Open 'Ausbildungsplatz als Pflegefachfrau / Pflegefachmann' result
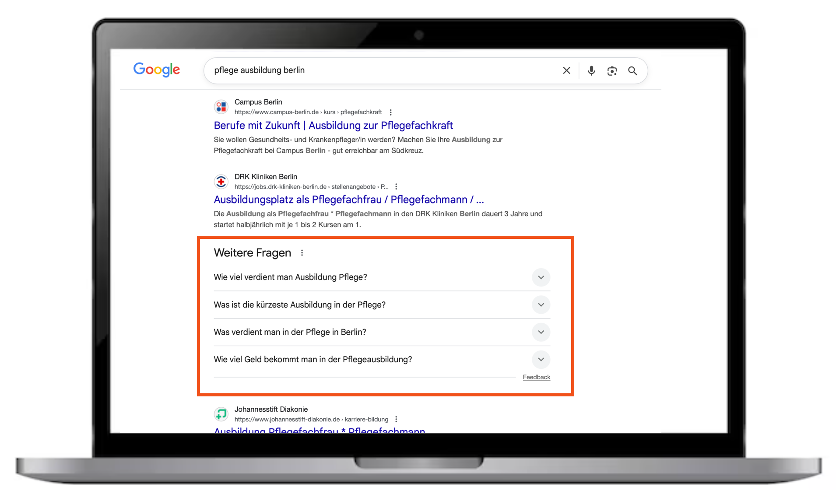Viewport: 836px width, 504px height. click(349, 199)
